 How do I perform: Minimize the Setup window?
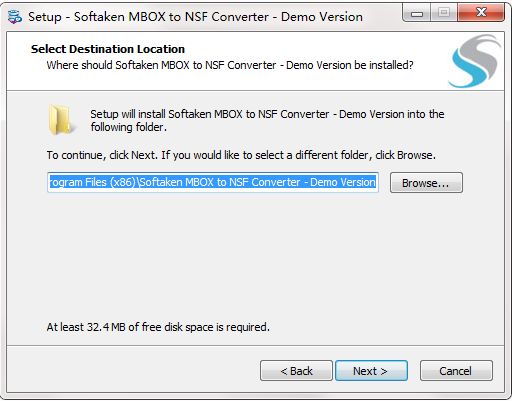point(417,13)
